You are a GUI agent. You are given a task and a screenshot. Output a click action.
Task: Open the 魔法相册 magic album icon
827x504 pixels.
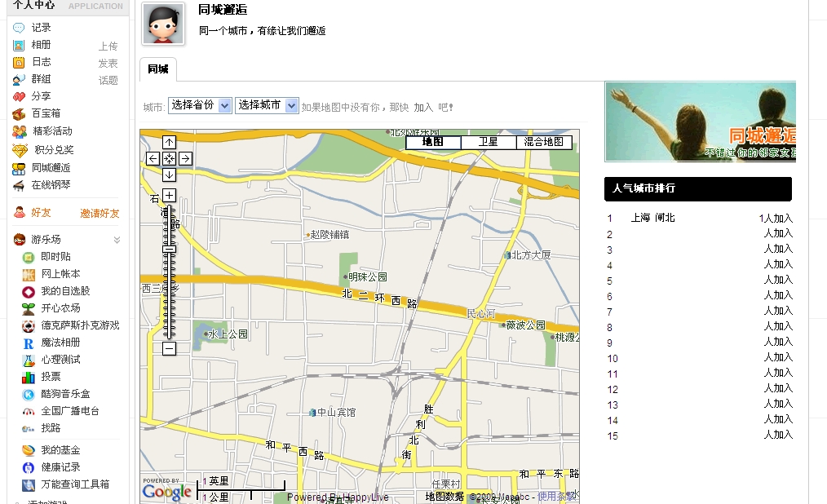[28, 343]
